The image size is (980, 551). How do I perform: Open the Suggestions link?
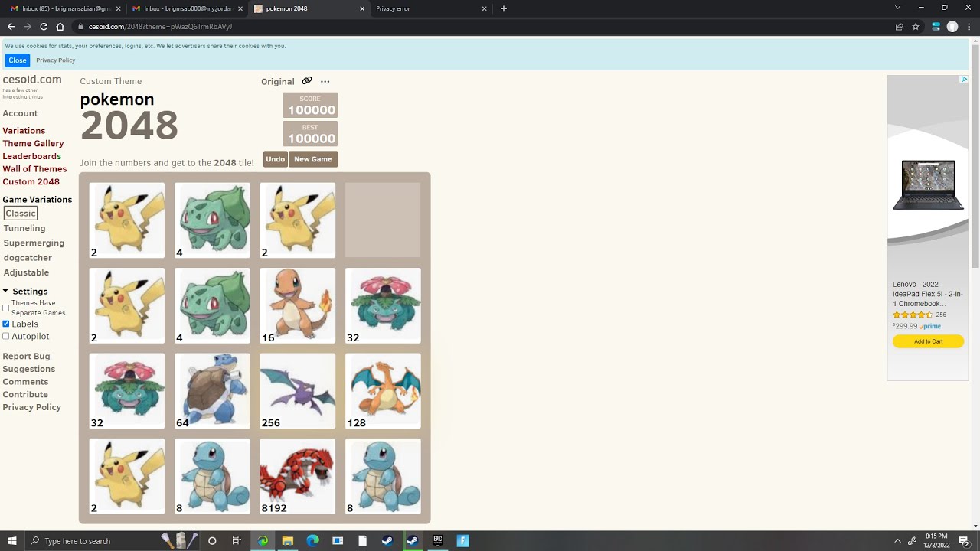[x=28, y=369]
